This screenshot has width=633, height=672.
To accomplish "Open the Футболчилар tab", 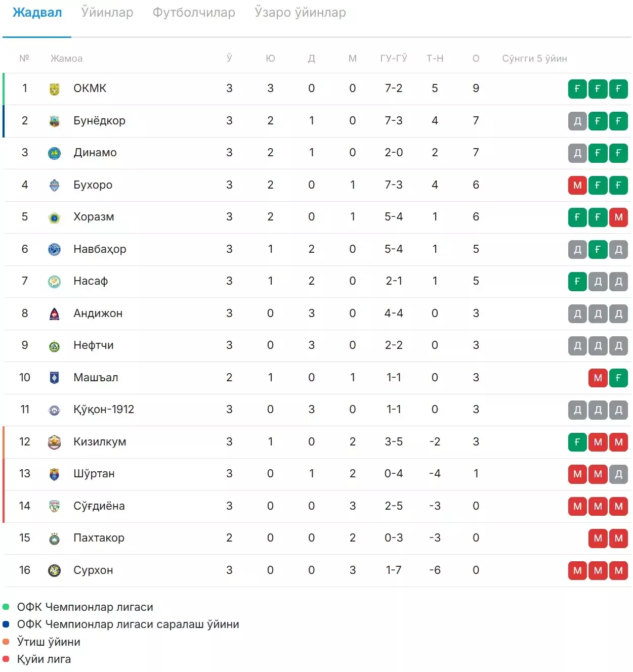I will (194, 13).
